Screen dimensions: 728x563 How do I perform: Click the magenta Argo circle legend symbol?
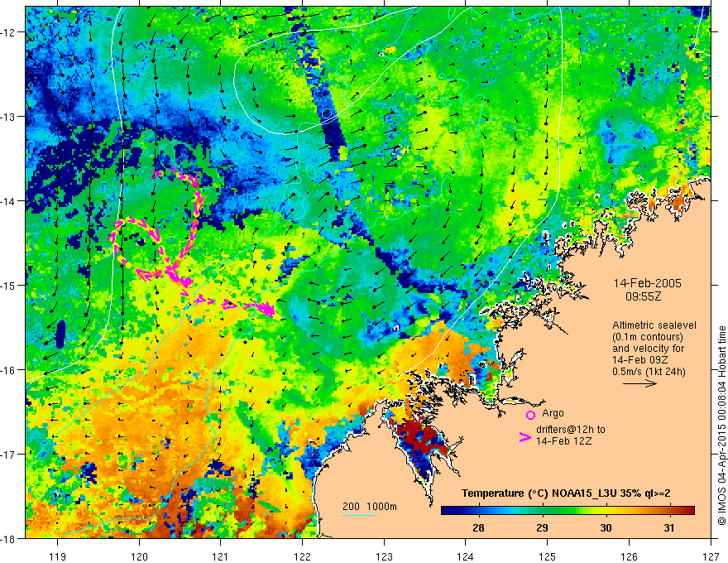tap(530, 415)
